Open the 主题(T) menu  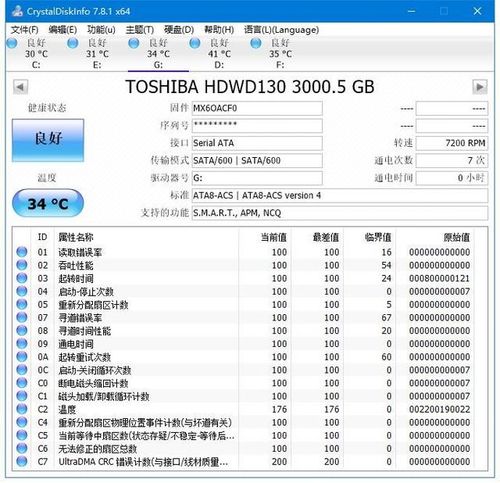[x=140, y=30]
